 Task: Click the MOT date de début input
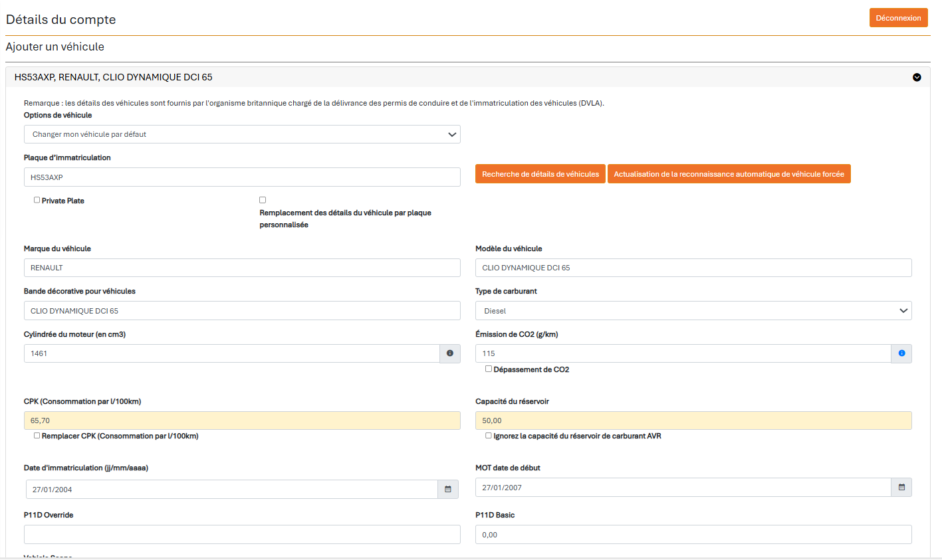coord(683,487)
